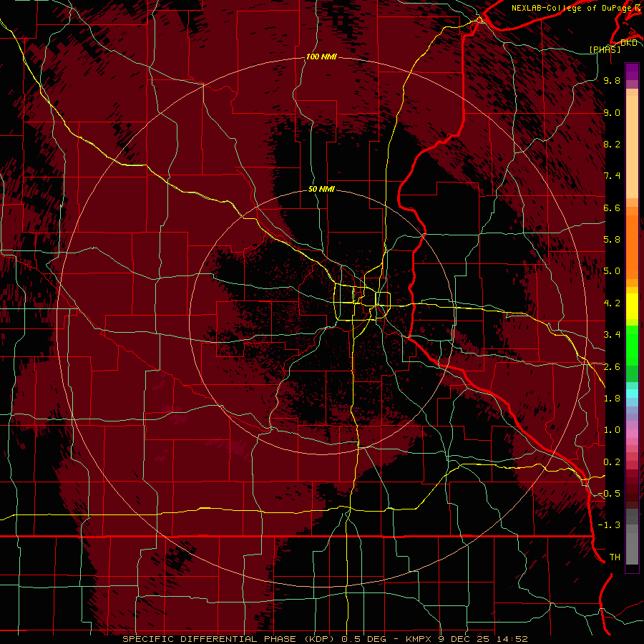Select the 8.2 value on the legend

click(x=612, y=144)
